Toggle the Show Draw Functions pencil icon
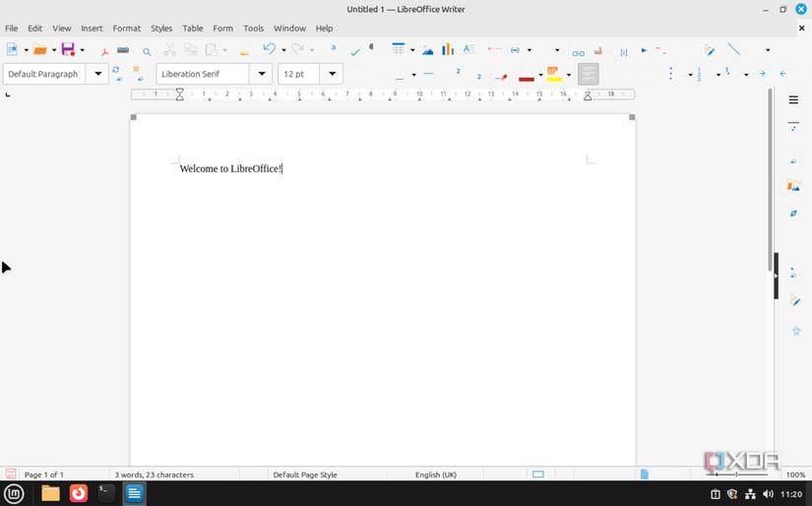The image size is (812, 506). [710, 50]
